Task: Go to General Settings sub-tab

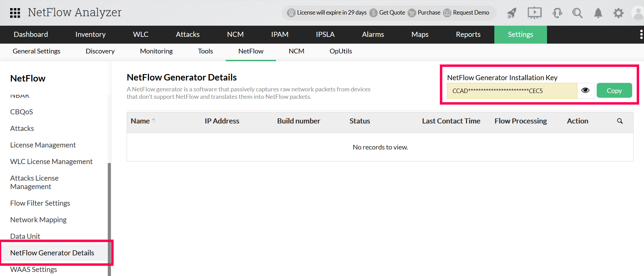Action: pos(36,51)
